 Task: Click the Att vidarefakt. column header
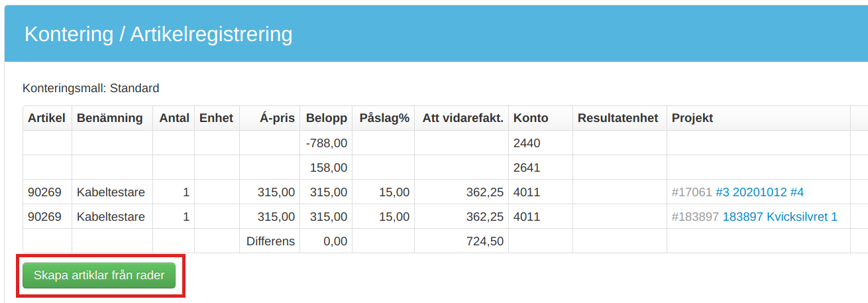(x=462, y=118)
